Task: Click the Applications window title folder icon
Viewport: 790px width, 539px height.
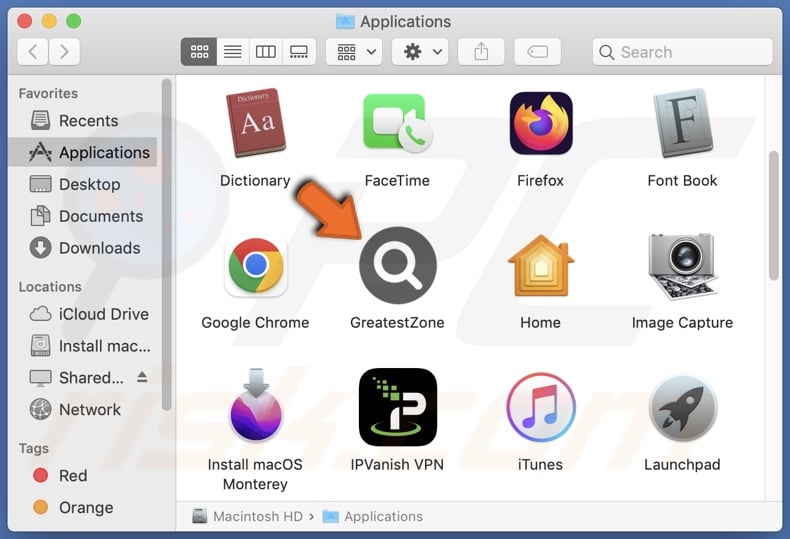Action: 345,22
